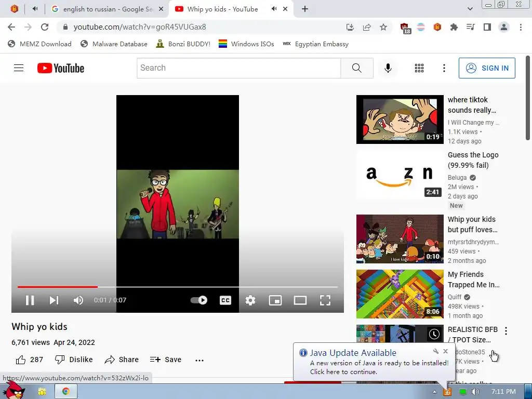Image resolution: width=532 pixels, height=399 pixels.
Task: Click the Java Update Available notification
Action: pyautogui.click(x=374, y=362)
